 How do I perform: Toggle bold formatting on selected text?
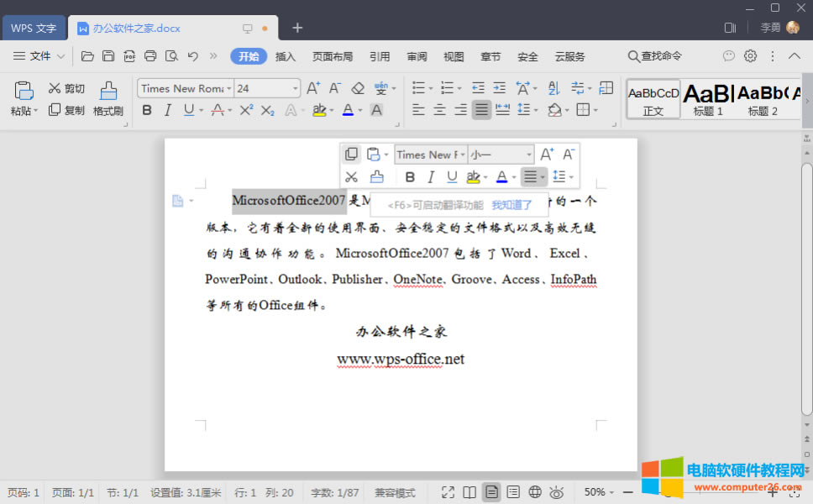pos(147,109)
